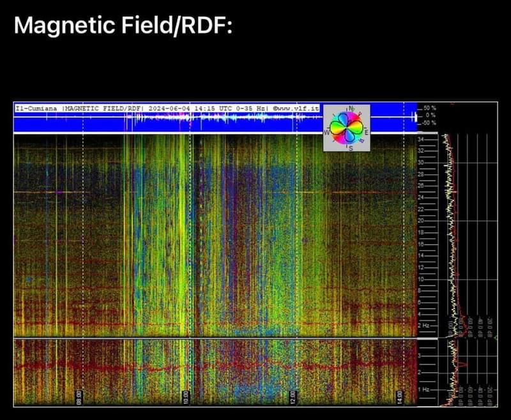Click the RDF compass direction color wheel

(x=346, y=127)
